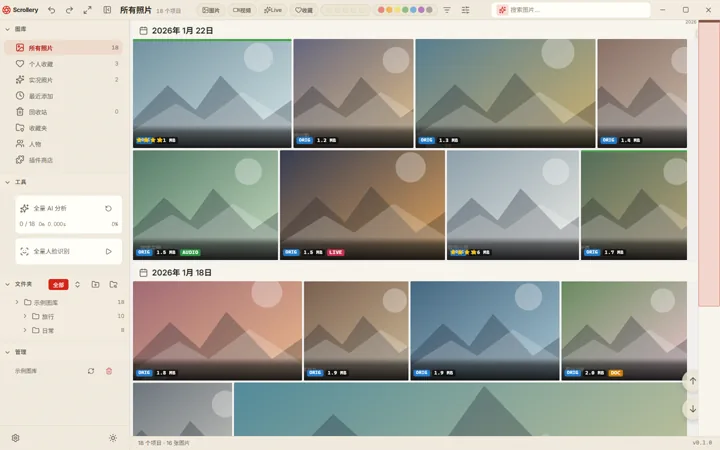The image size is (720, 450).
Task: Toggle fullscreen with the expand arrows icon
Action: click(x=87, y=10)
